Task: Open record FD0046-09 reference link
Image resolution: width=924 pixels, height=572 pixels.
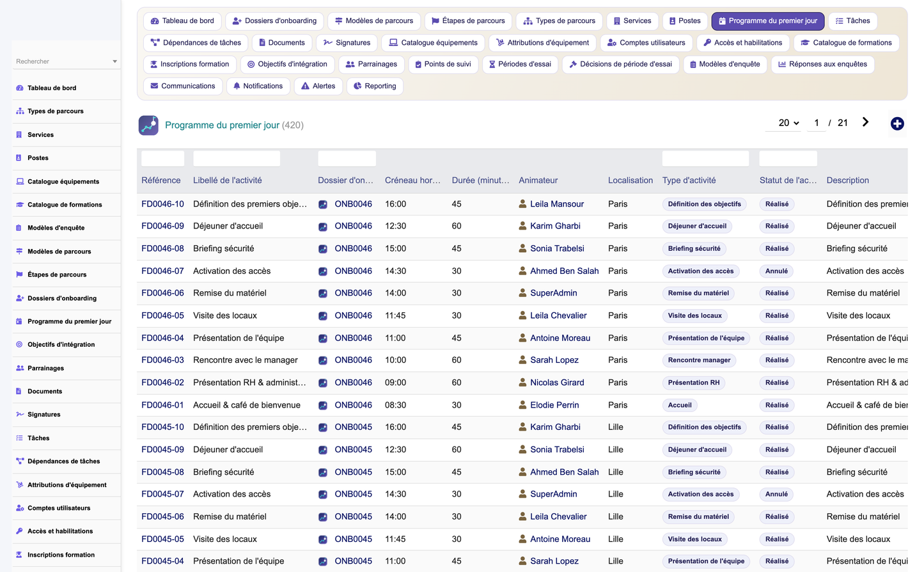Action: (162, 226)
